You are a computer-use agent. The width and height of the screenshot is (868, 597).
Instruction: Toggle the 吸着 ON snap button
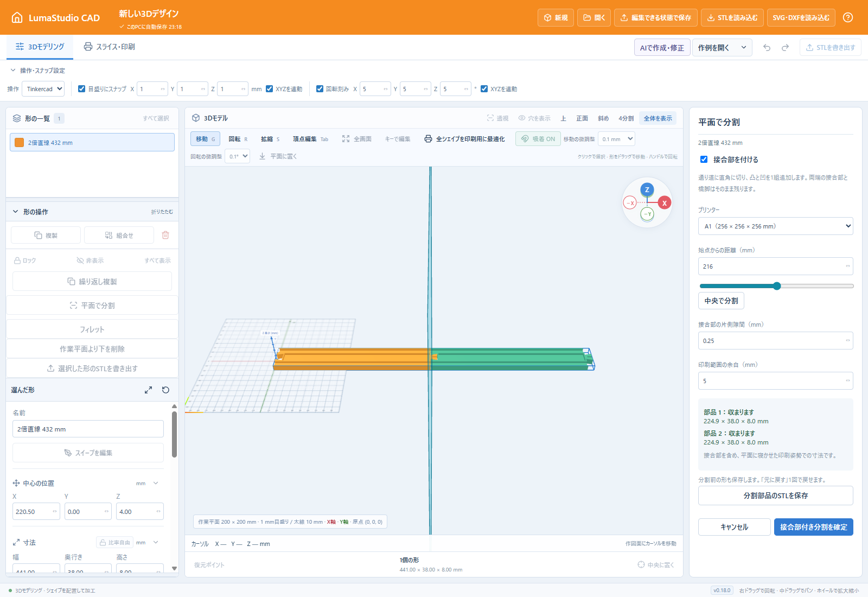(x=538, y=139)
